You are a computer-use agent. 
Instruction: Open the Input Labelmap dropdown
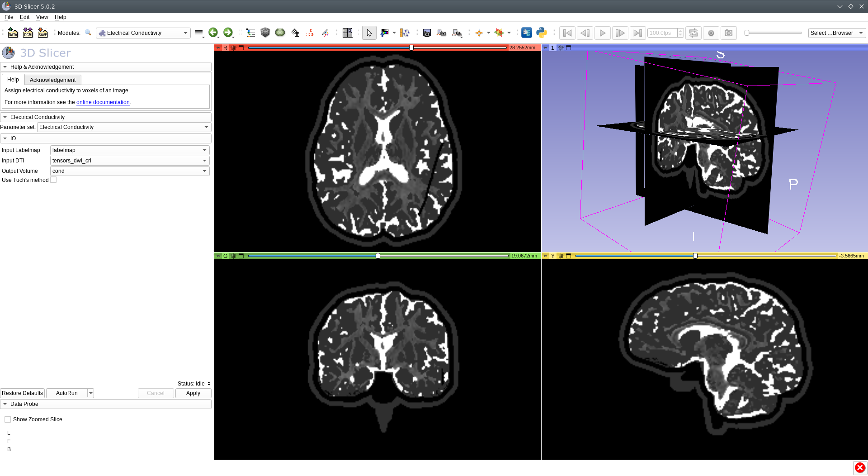click(x=129, y=150)
